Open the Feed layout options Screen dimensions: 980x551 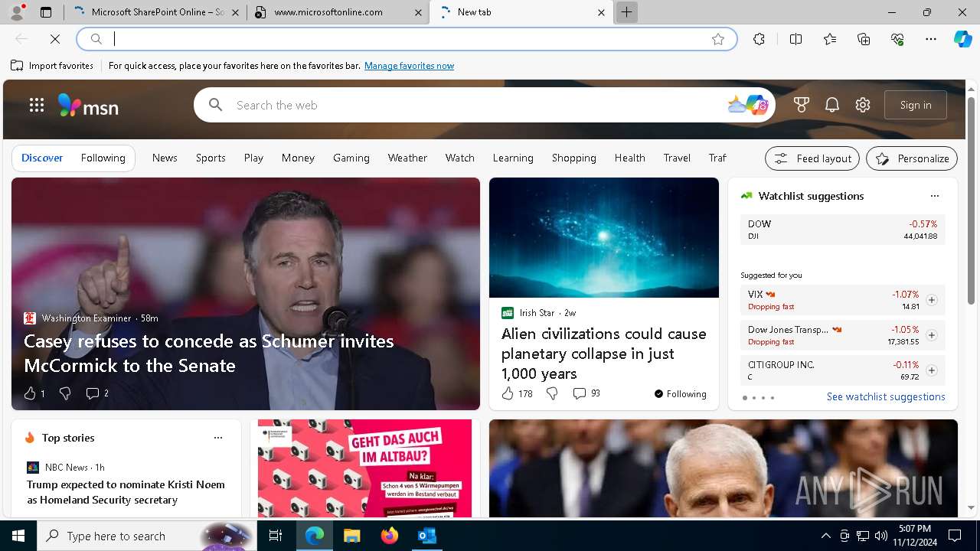(x=812, y=158)
